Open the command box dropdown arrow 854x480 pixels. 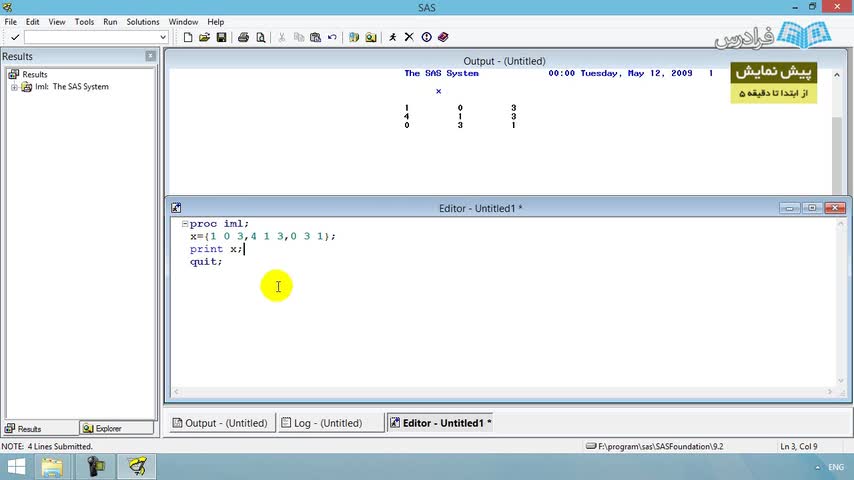click(x=163, y=37)
